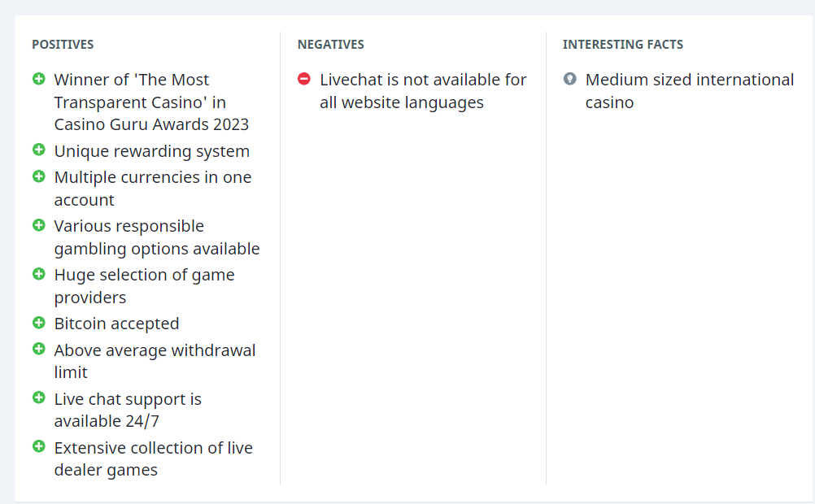
Task: Select the POSITIVES column heading
Action: [63, 45]
